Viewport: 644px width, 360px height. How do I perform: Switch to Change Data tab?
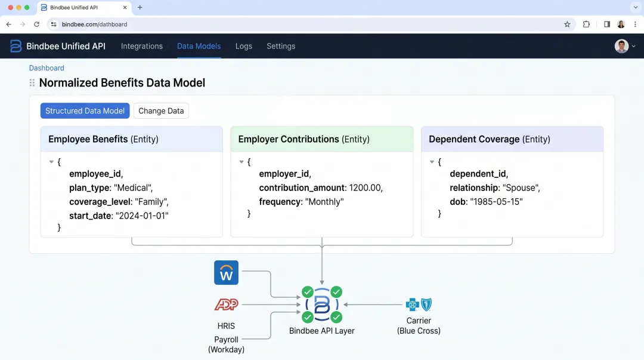coord(161,110)
